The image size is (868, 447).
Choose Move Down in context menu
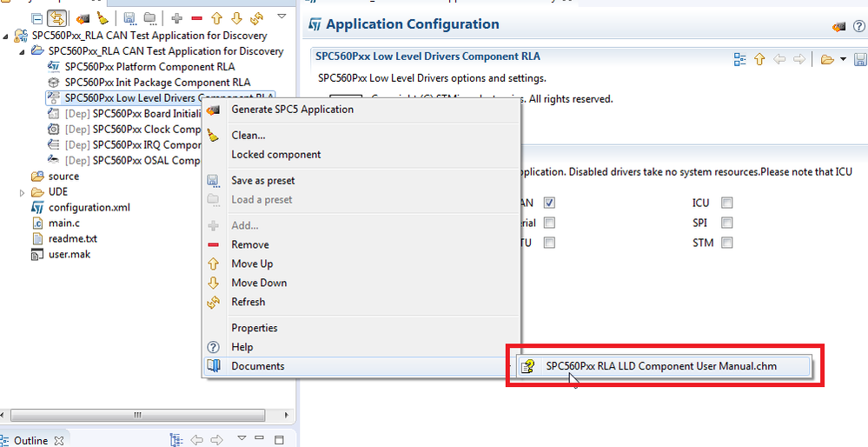[x=361, y=283]
